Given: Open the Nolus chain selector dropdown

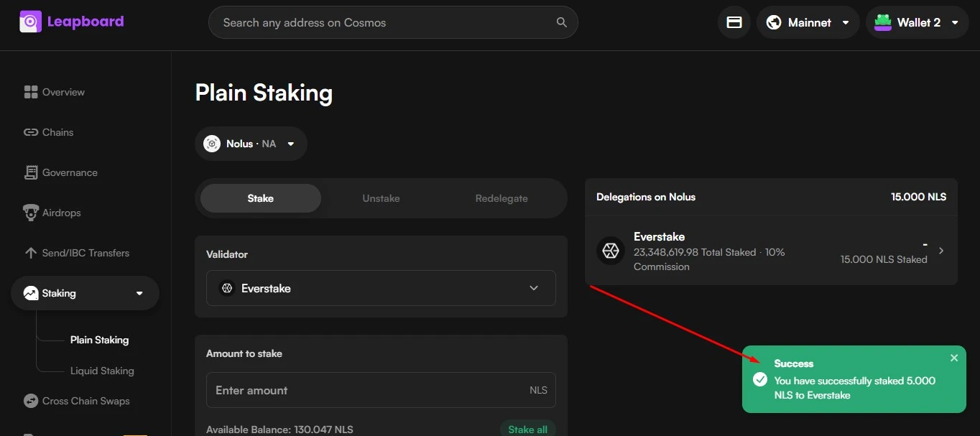Looking at the screenshot, I should point(251,144).
